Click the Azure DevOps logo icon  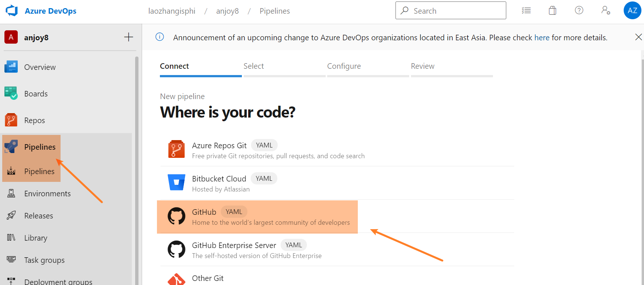tap(11, 11)
